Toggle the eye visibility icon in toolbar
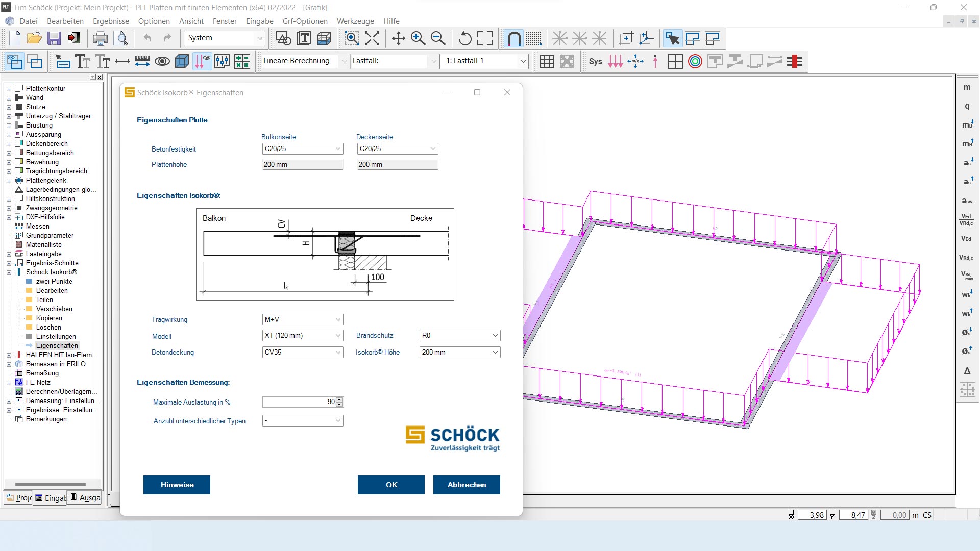 162,62
